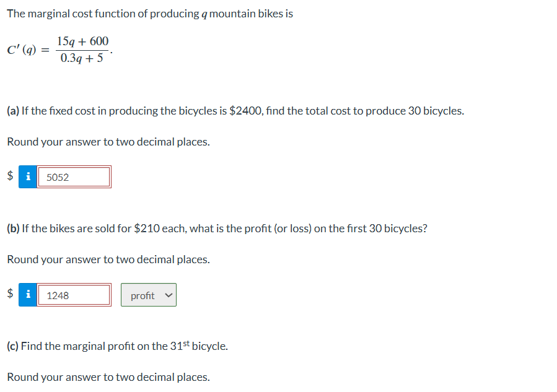Click the red-bordered box around the 5052 entry
The image size is (557, 392).
click(74, 176)
